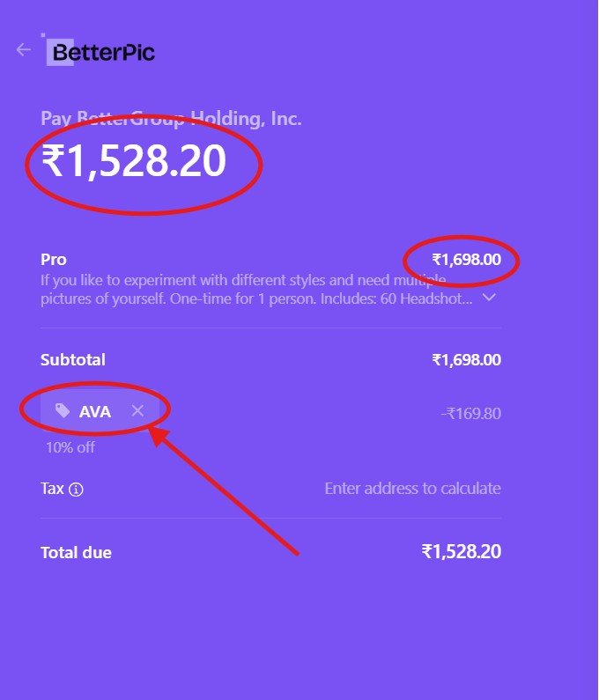The image size is (599, 700).
Task: Click the Subtotal label
Action: point(73,359)
